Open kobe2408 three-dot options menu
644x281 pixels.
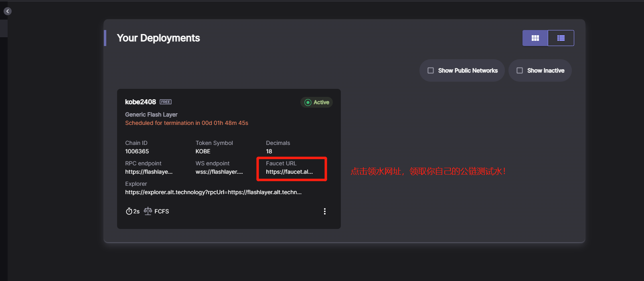(324, 211)
